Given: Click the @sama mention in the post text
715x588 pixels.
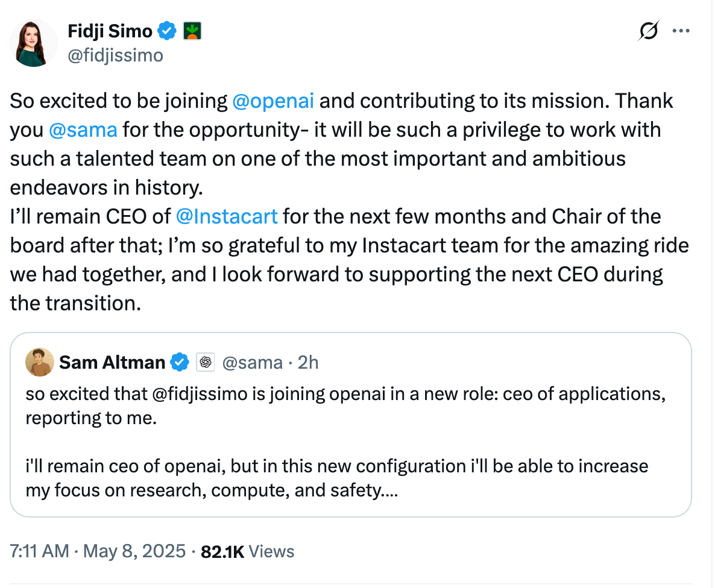Looking at the screenshot, I should pyautogui.click(x=83, y=130).
